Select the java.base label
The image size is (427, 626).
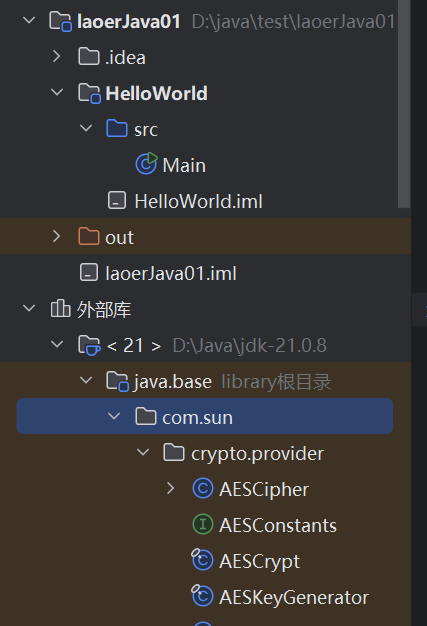coord(173,382)
